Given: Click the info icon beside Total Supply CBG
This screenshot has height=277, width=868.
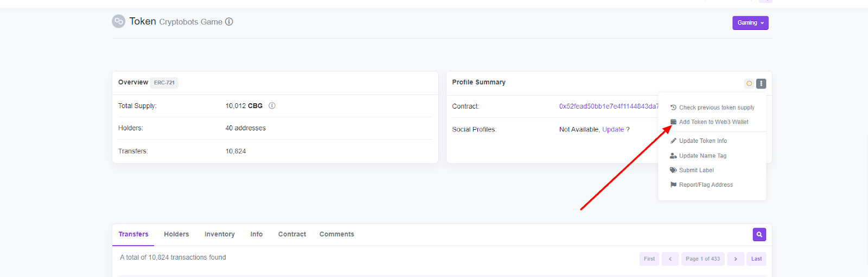Looking at the screenshot, I should 272,106.
